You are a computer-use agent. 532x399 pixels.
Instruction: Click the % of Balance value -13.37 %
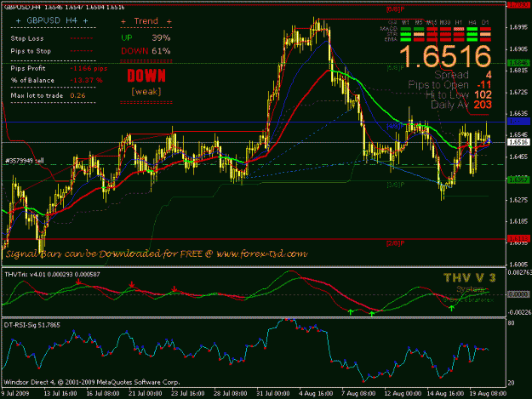[87, 80]
